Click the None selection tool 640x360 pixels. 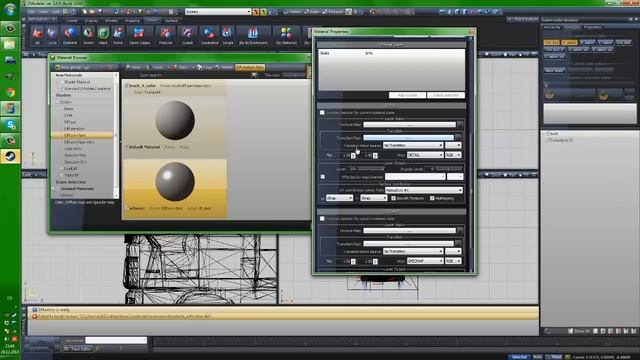(118, 36)
